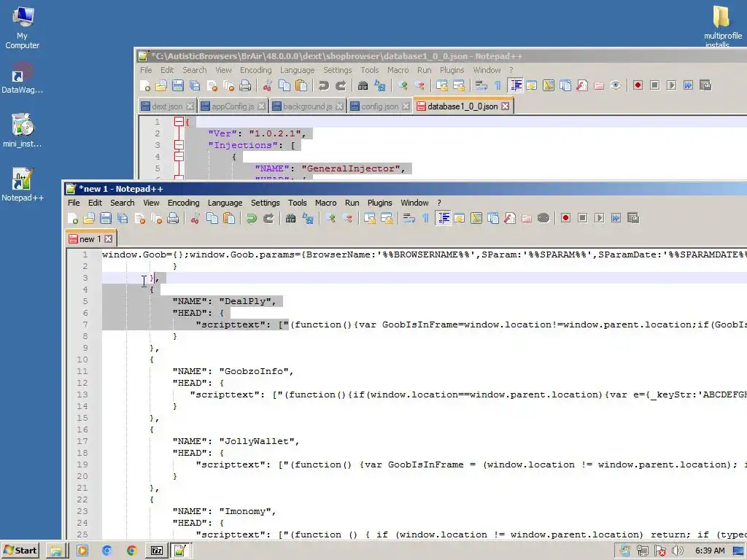747x560 pixels.
Task: Click Save All icon in front Notepad++ window
Action: (123, 219)
